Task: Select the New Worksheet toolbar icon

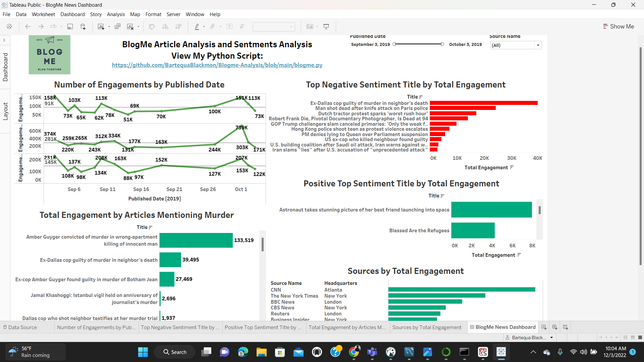Action: coord(101,26)
